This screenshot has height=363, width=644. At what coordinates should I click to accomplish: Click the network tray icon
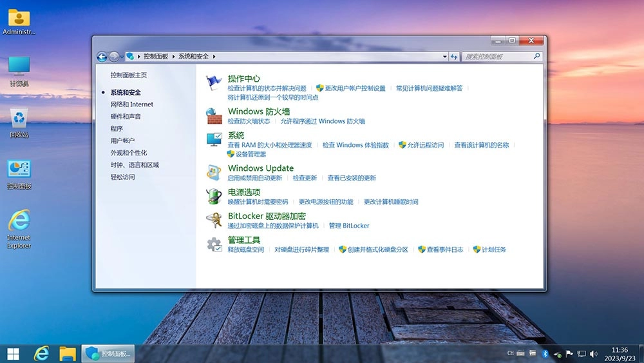[582, 353]
